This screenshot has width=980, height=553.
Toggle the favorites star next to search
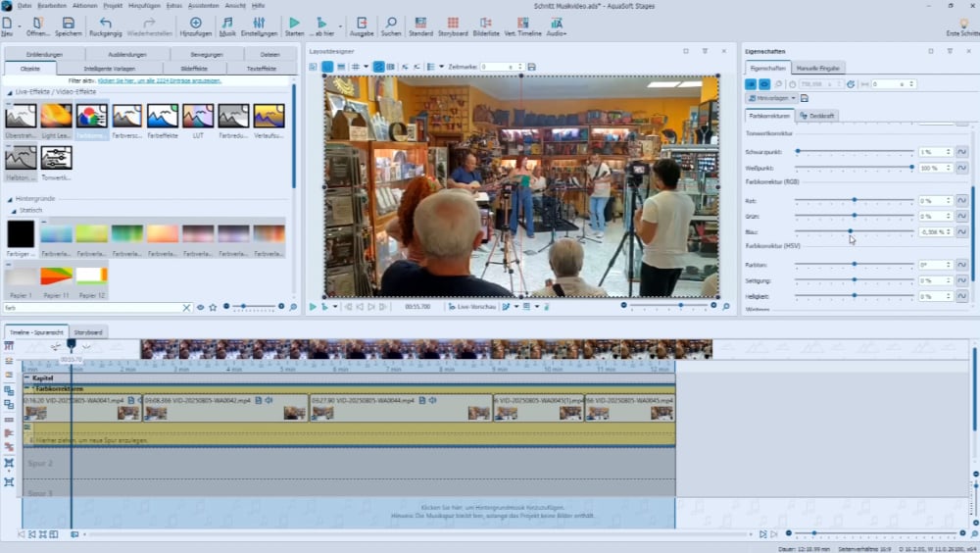click(213, 308)
